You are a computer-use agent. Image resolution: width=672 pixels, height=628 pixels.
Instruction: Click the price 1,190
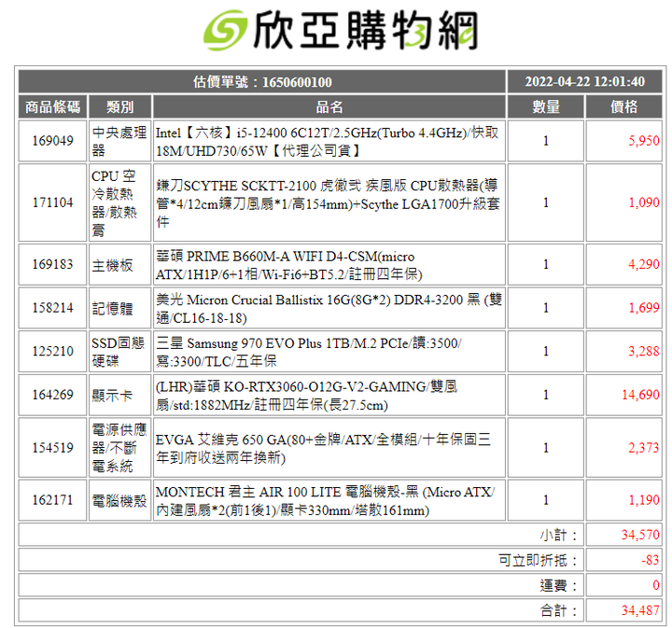(x=644, y=500)
